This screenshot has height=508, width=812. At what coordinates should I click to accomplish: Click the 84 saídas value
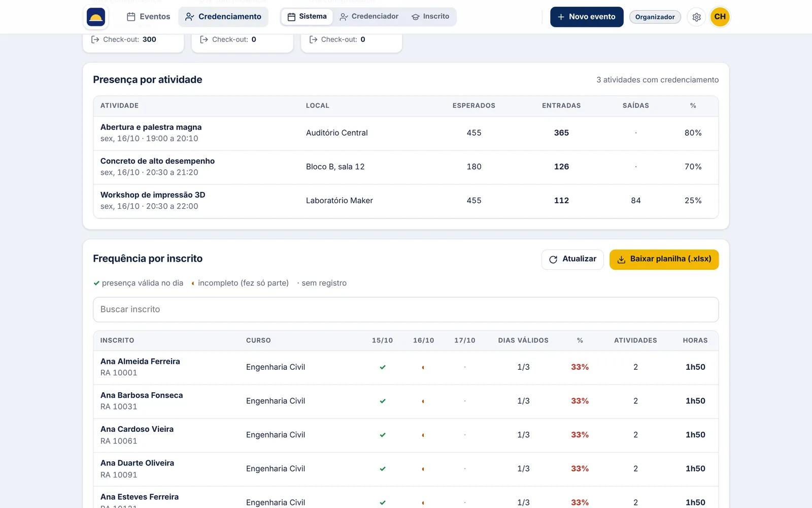[635, 201]
